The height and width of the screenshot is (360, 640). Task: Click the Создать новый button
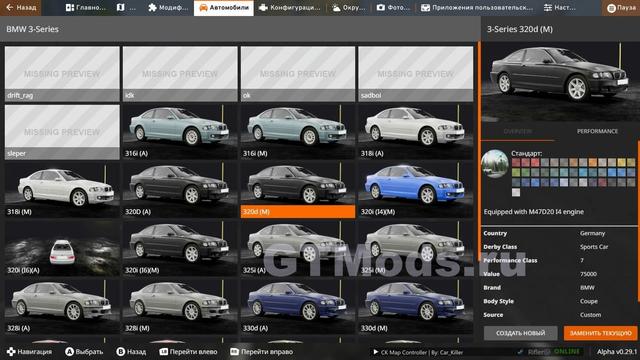coord(520,333)
